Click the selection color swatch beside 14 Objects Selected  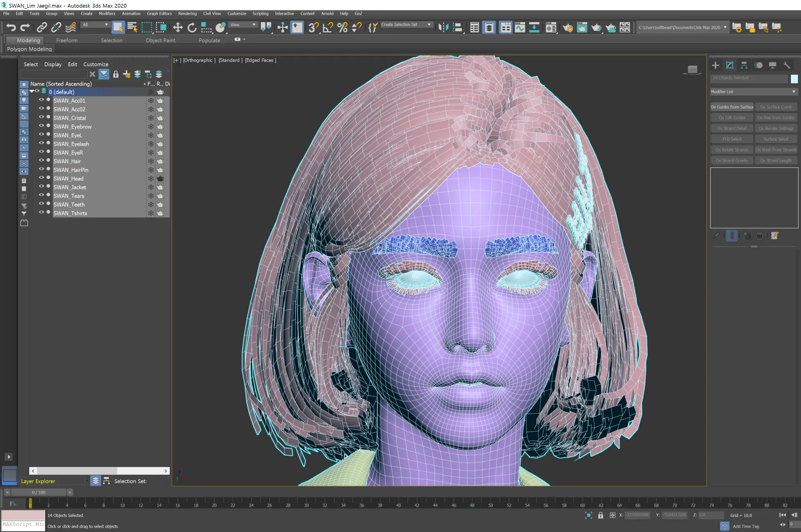click(x=794, y=78)
